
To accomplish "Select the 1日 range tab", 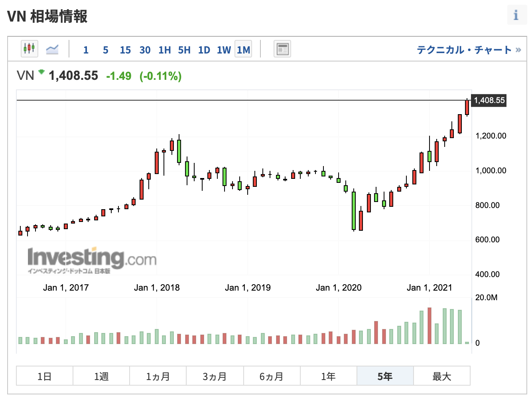I will [45, 376].
